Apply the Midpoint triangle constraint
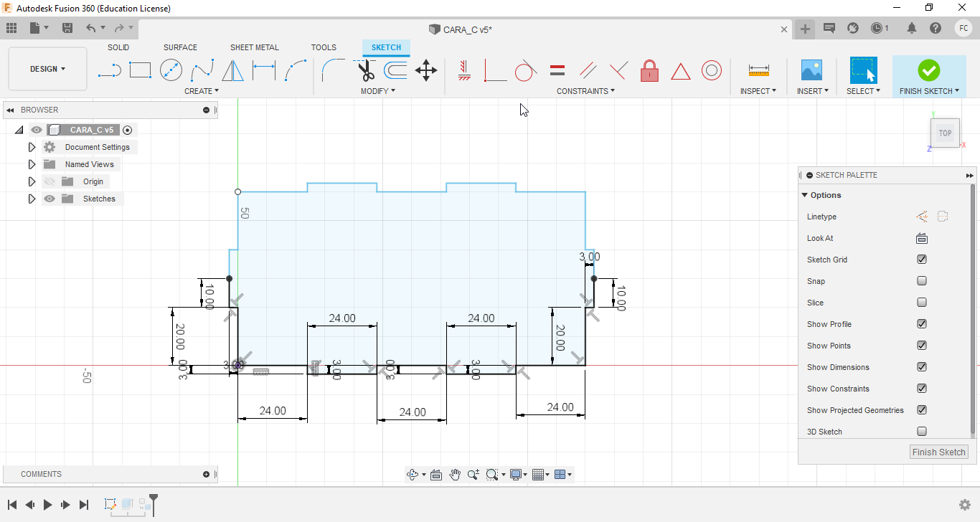 (680, 70)
